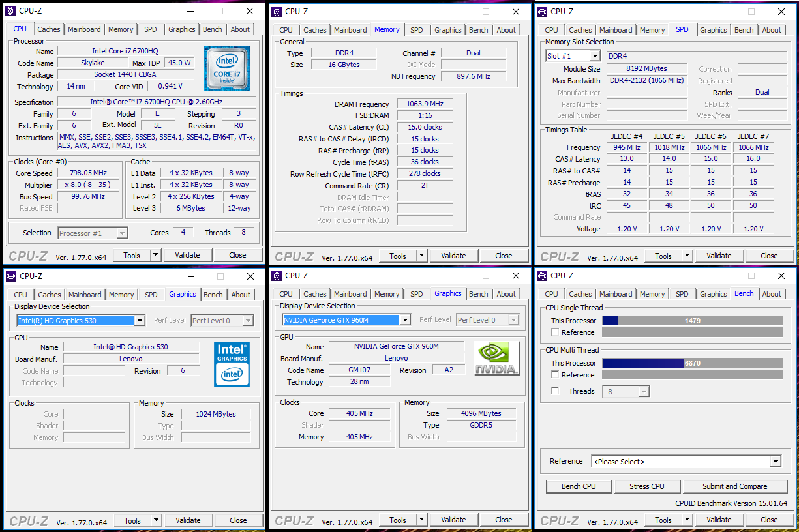
Task: Open the SPD tab in the GeForce GTX 960M window
Action: point(417,294)
